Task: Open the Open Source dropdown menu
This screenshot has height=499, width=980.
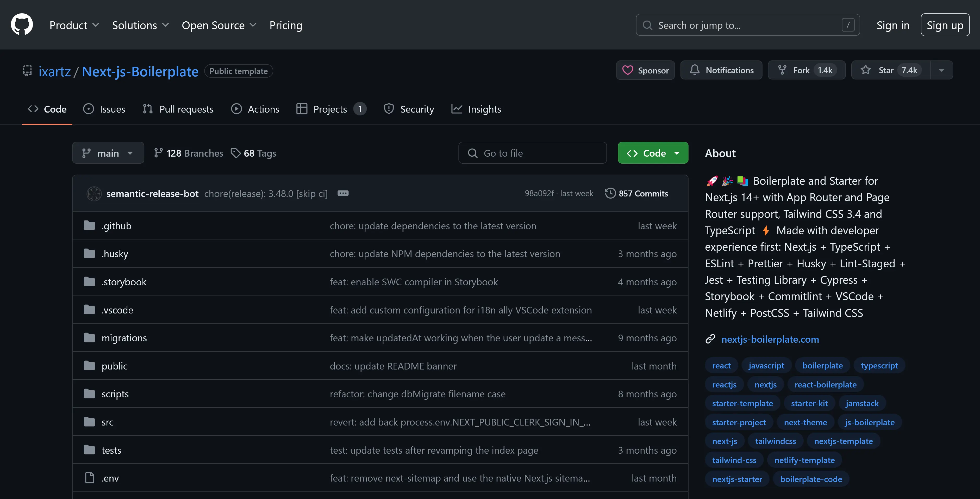Action: (x=219, y=25)
